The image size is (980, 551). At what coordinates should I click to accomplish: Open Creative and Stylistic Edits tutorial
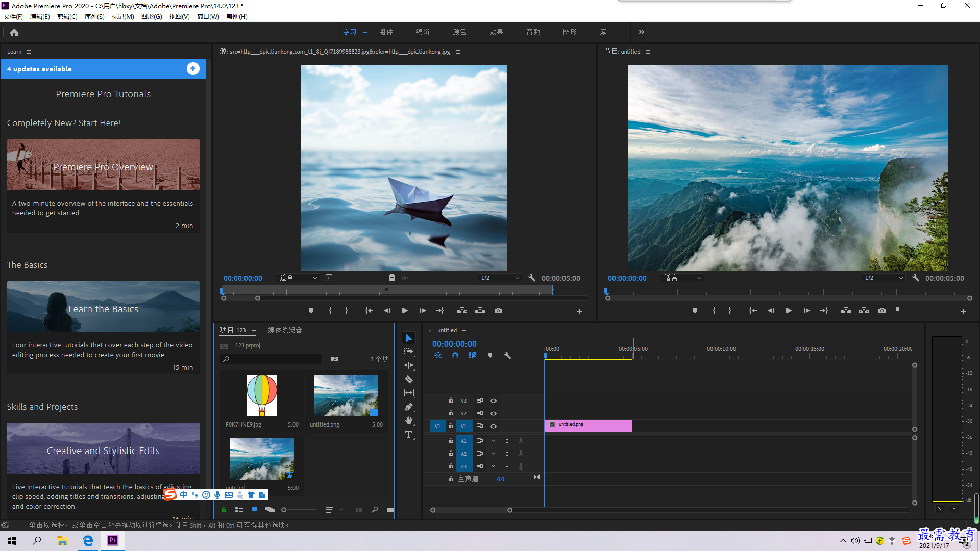pos(103,448)
